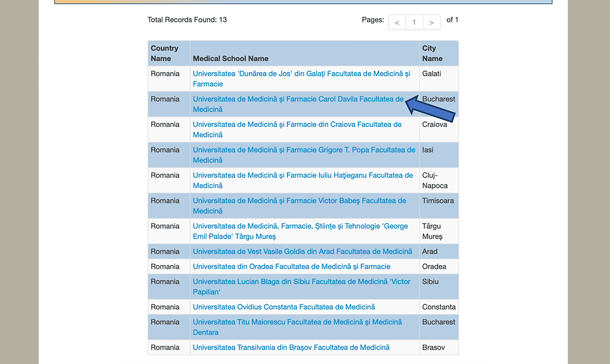Go to next page with > button

tap(431, 22)
